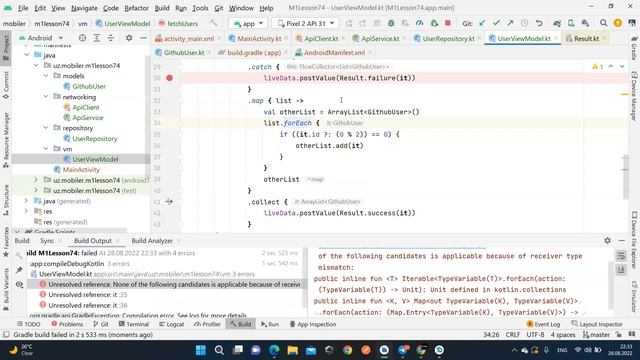Viewport: 640px width, 360px height.
Task: Open the Profiler gauge icon in toolbar
Action: (419, 23)
